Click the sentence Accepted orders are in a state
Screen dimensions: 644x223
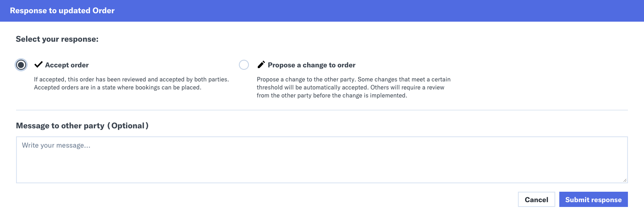[x=118, y=87]
